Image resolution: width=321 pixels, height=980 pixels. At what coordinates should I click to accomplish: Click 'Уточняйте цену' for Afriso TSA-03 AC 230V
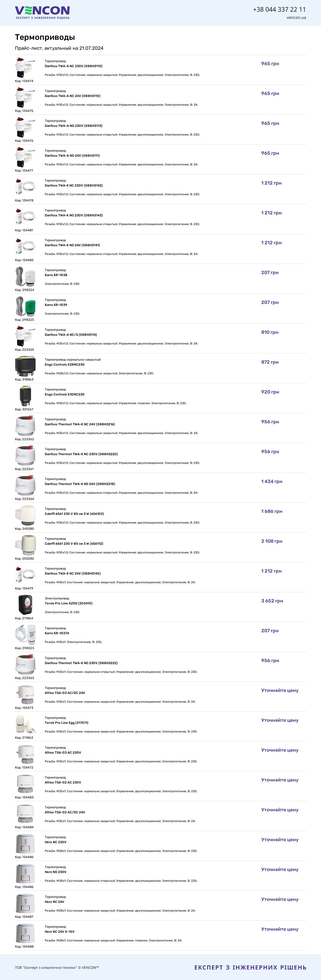point(280,750)
